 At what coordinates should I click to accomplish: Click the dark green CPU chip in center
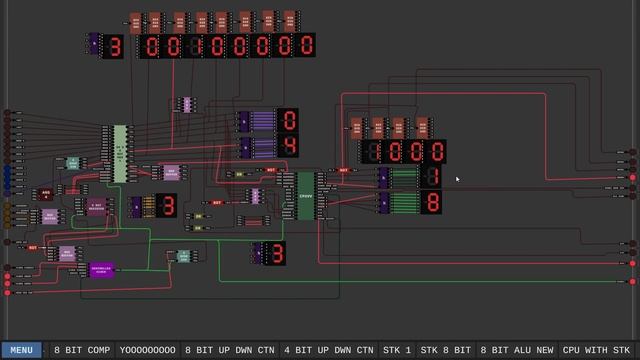coord(306,196)
